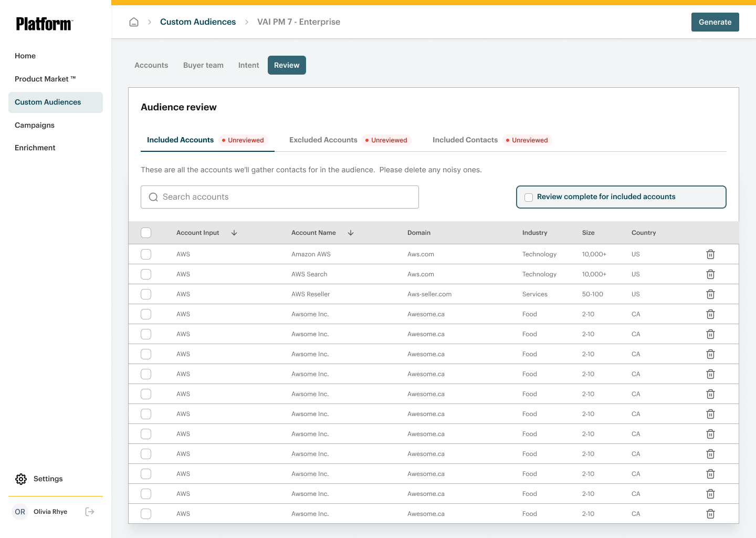Go to Custom Audiences breadcrumb link

(x=198, y=22)
